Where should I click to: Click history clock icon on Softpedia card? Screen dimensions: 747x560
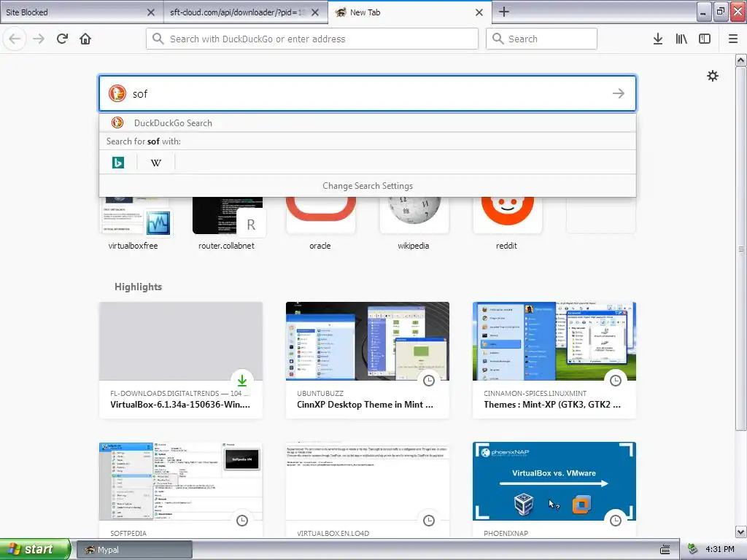point(242,521)
